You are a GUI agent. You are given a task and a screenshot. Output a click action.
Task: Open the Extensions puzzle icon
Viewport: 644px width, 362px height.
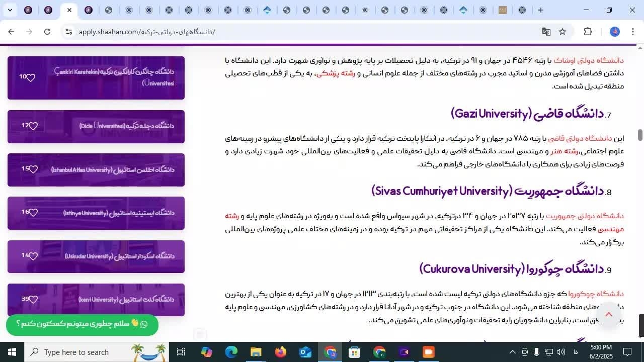pyautogui.click(x=588, y=32)
